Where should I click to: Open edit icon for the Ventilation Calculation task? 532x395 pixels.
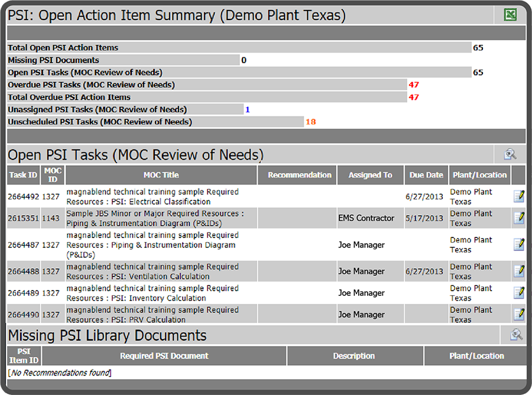[519, 271]
